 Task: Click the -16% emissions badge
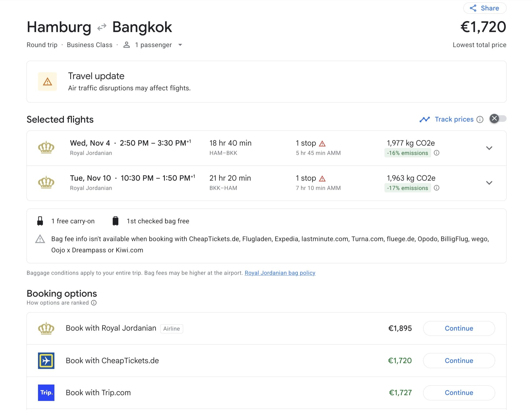(x=408, y=153)
